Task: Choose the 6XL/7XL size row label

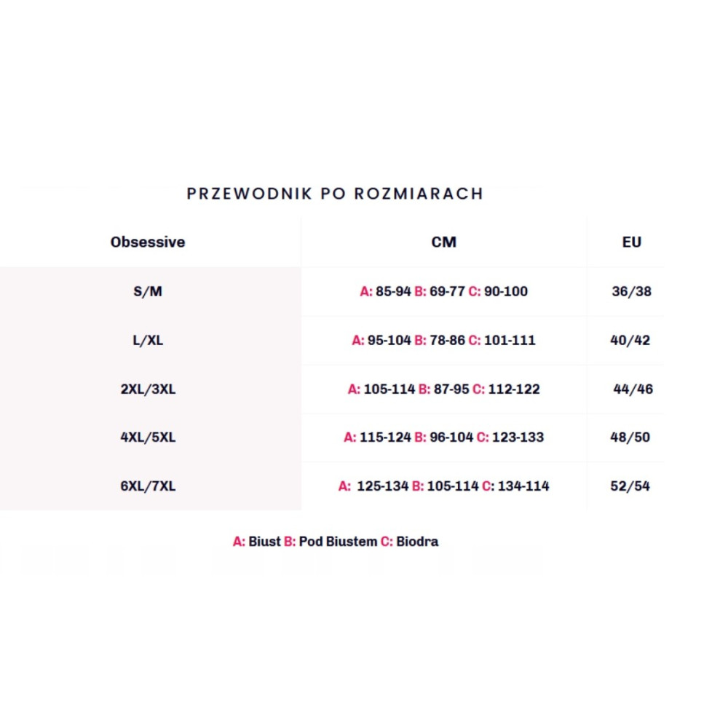Action: (x=148, y=486)
